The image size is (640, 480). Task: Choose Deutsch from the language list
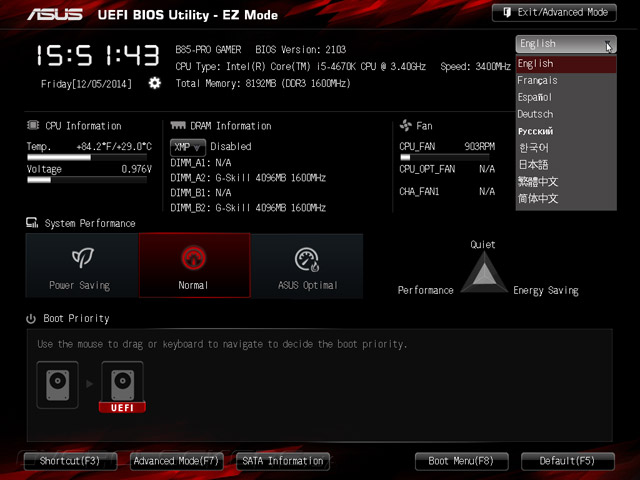(566, 114)
